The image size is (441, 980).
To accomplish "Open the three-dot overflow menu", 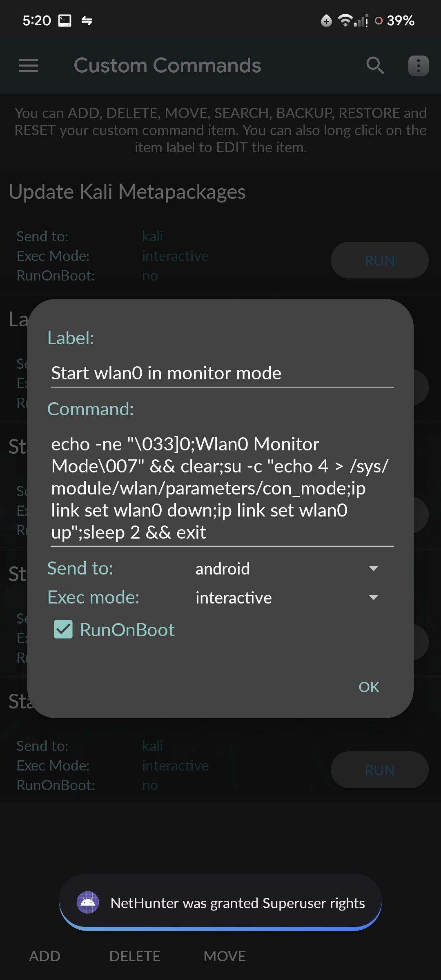I will pyautogui.click(x=419, y=66).
